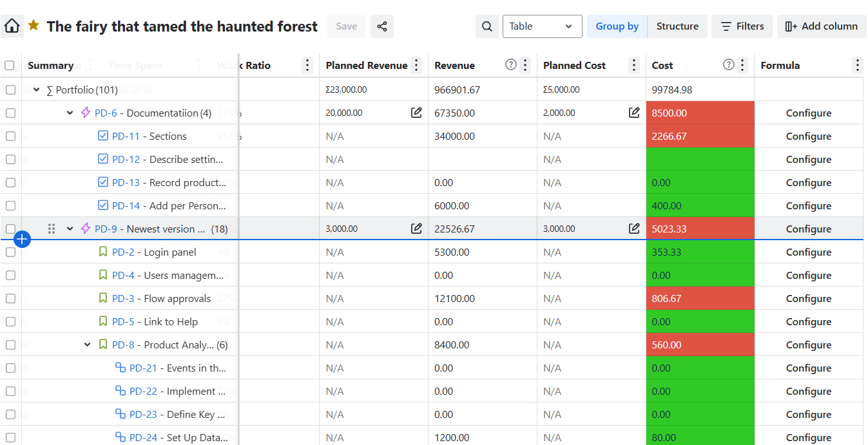
Task: Go to home via house icon
Action: [x=12, y=26]
